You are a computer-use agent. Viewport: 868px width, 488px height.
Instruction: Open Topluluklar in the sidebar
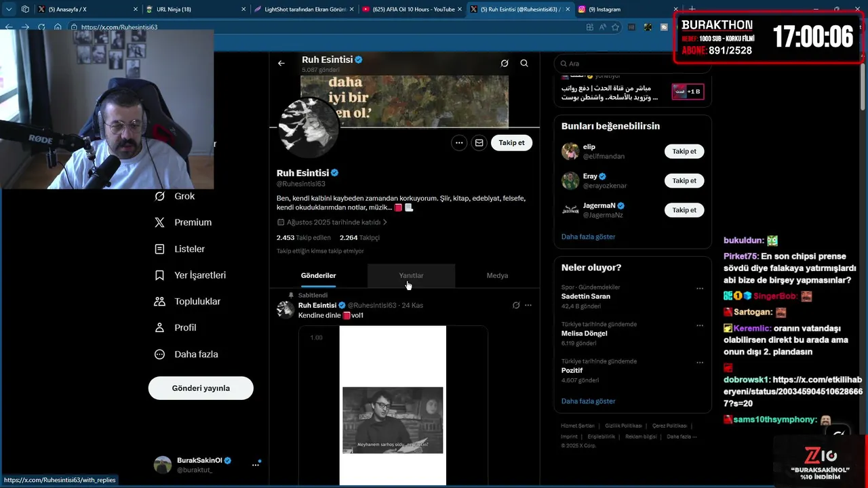[188, 301]
